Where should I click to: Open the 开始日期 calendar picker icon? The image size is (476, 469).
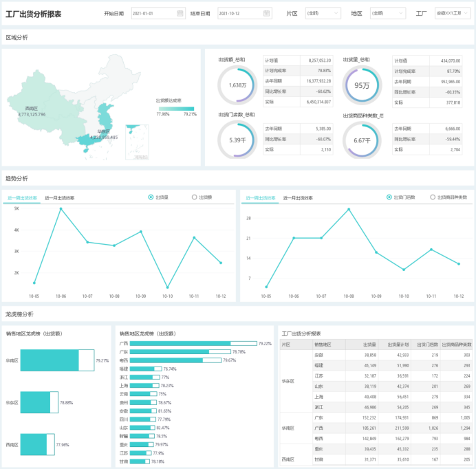[x=180, y=13]
